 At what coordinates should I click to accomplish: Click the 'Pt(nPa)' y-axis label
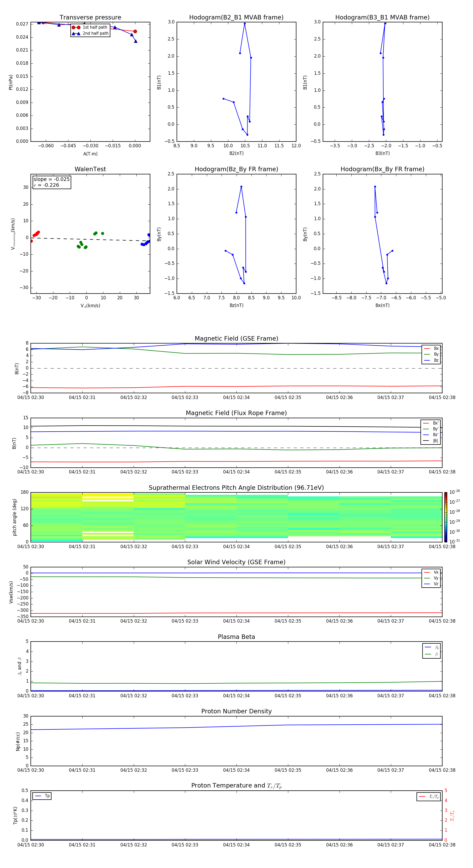coord(11,82)
